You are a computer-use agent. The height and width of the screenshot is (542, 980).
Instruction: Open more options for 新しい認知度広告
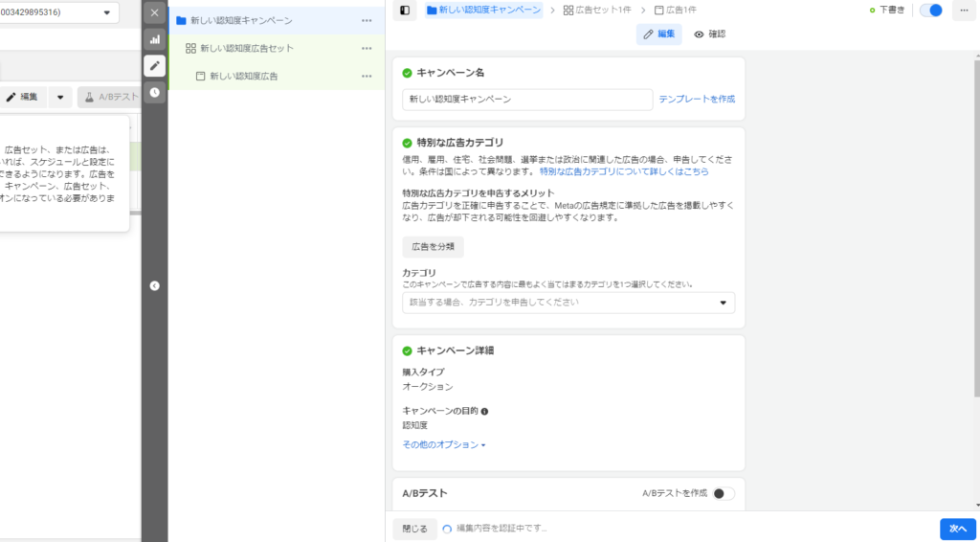click(367, 76)
